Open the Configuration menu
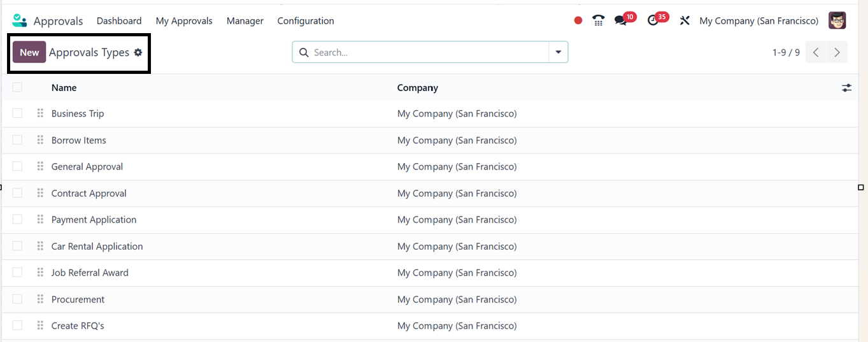 pyautogui.click(x=306, y=21)
